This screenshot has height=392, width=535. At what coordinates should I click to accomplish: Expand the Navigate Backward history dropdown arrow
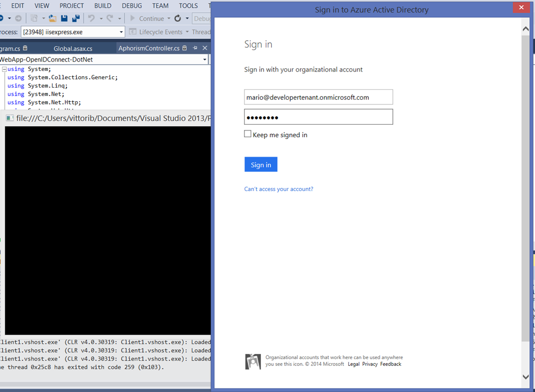(9, 18)
